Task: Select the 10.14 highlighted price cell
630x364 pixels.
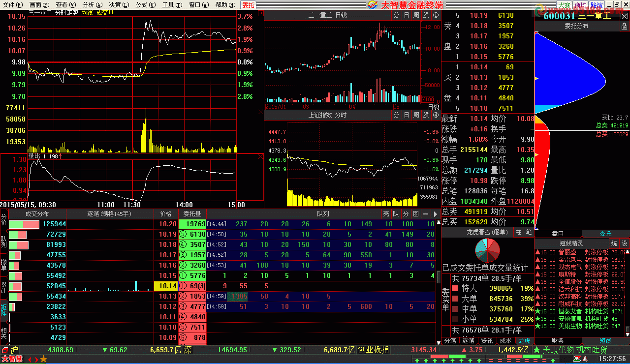Action: click(165, 286)
